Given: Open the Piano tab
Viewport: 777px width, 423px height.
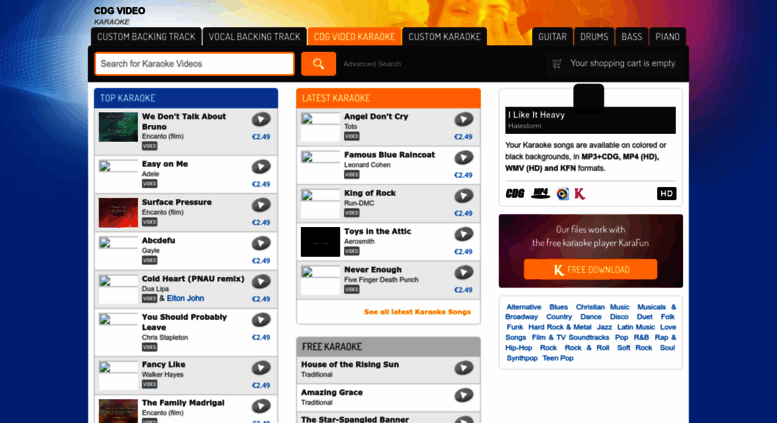Looking at the screenshot, I should (x=667, y=37).
